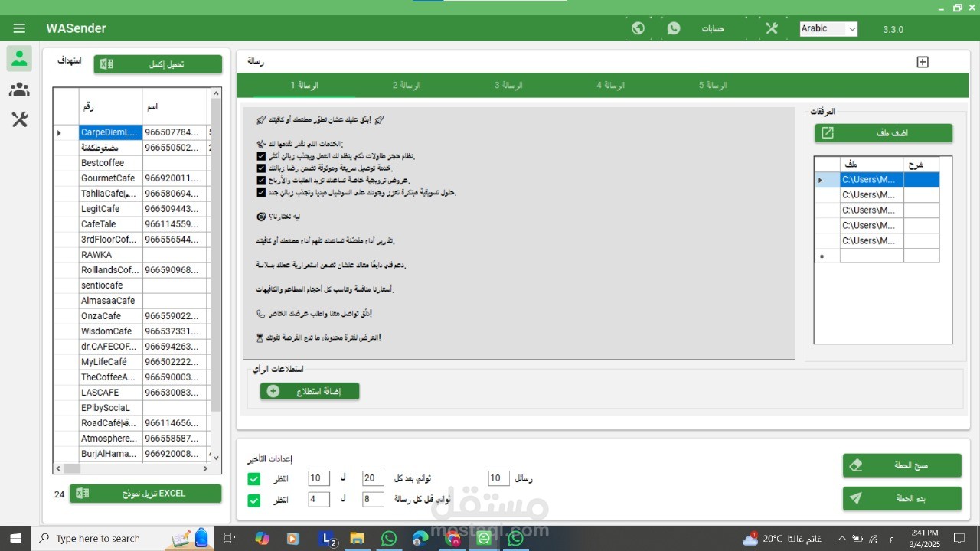Click the إضافة استطلاع add poll button
This screenshot has height=551, width=980.
[310, 391]
